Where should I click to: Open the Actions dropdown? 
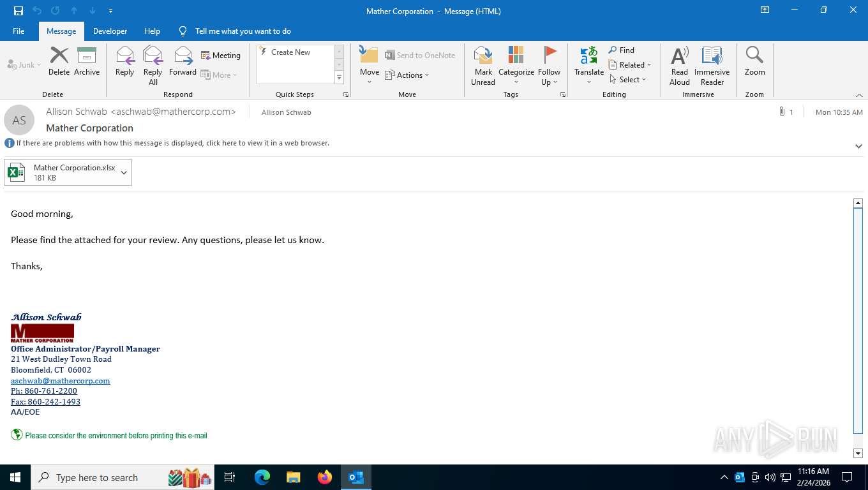click(x=407, y=75)
